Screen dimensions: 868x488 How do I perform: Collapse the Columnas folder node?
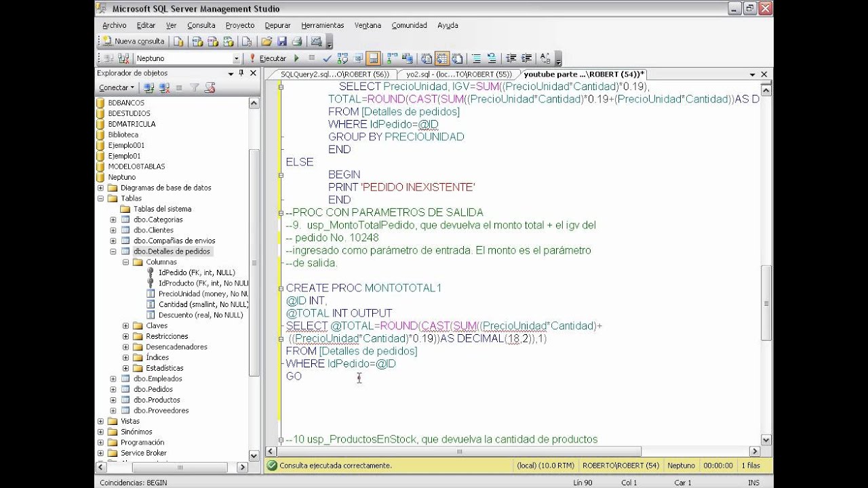(125, 262)
